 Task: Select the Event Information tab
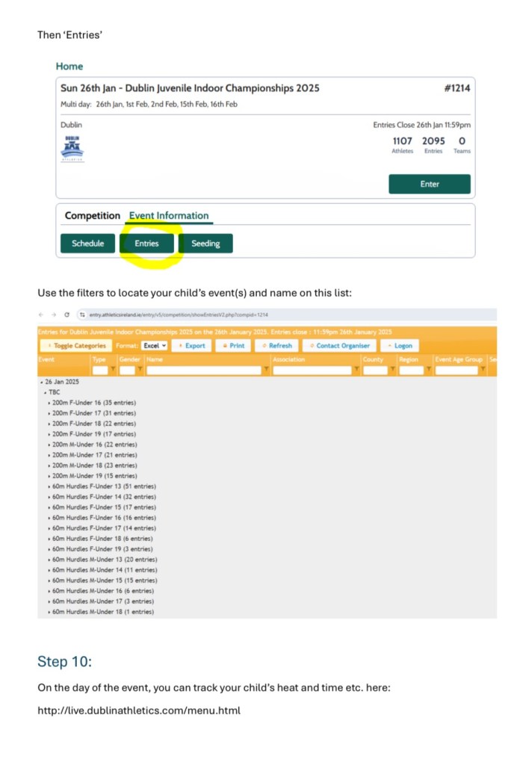pos(169,216)
